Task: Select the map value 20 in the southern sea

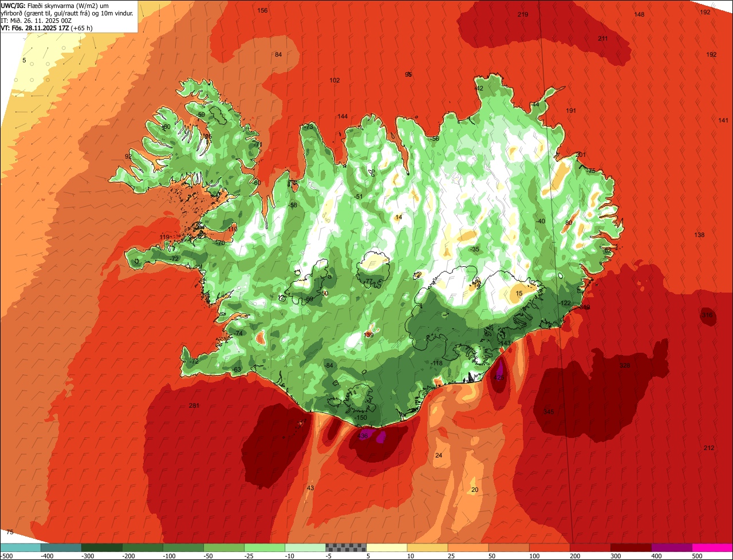Action: (474, 490)
